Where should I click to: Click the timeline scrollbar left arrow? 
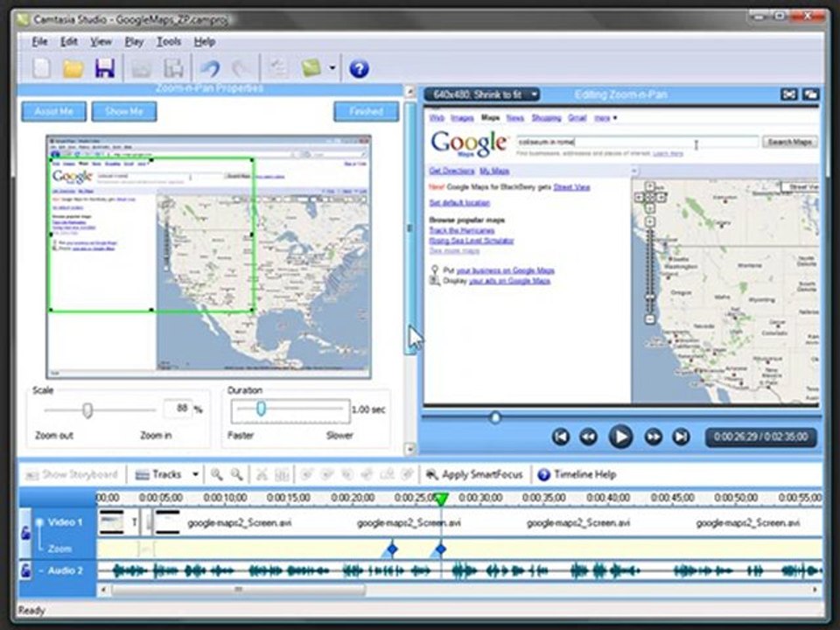tap(103, 590)
